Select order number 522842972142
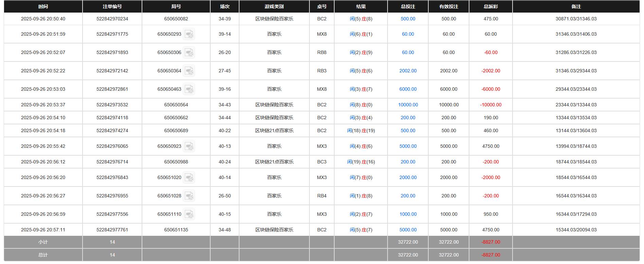This screenshot has width=644, height=264. click(x=112, y=71)
